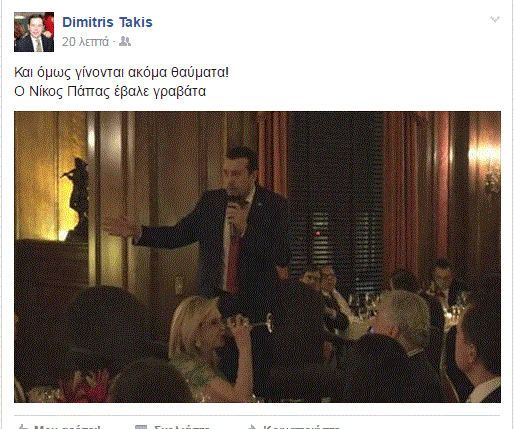Click the share arrow icon
The width and height of the screenshot is (514, 429).
pos(252,427)
